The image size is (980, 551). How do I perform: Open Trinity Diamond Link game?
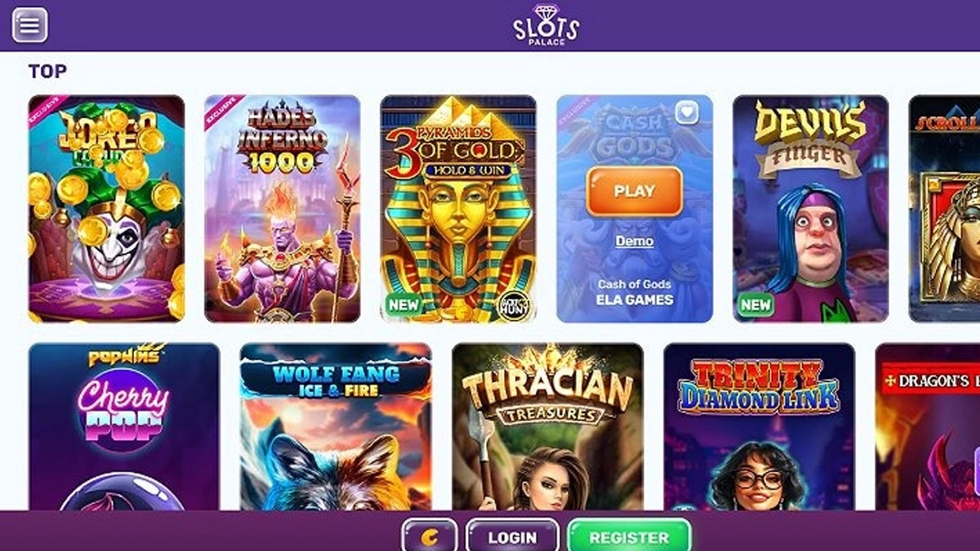click(x=759, y=427)
